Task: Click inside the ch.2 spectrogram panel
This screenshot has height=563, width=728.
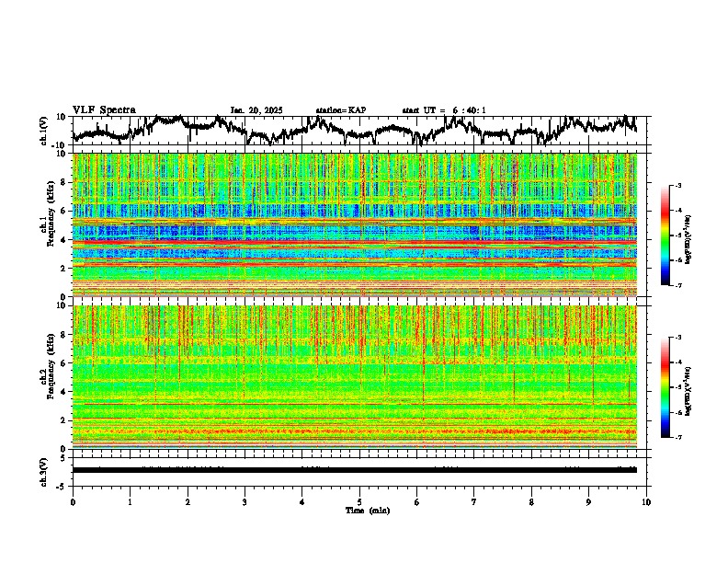Action: pos(355,377)
